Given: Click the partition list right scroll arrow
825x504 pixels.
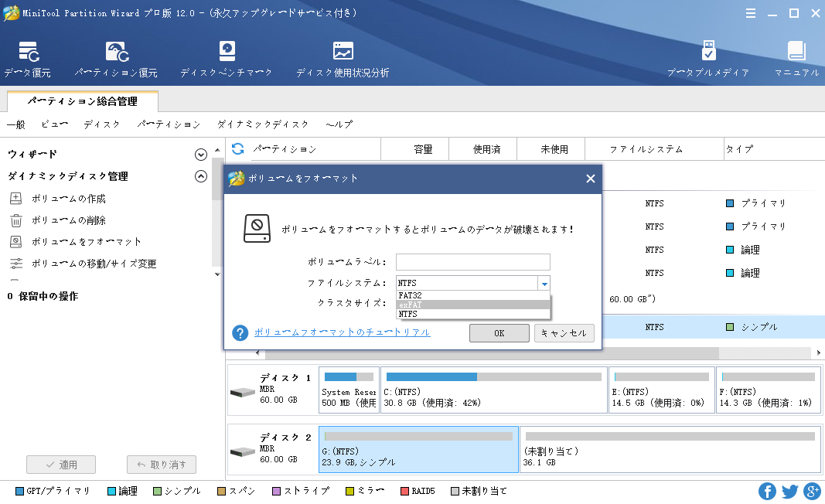Looking at the screenshot, I should pos(819,352).
